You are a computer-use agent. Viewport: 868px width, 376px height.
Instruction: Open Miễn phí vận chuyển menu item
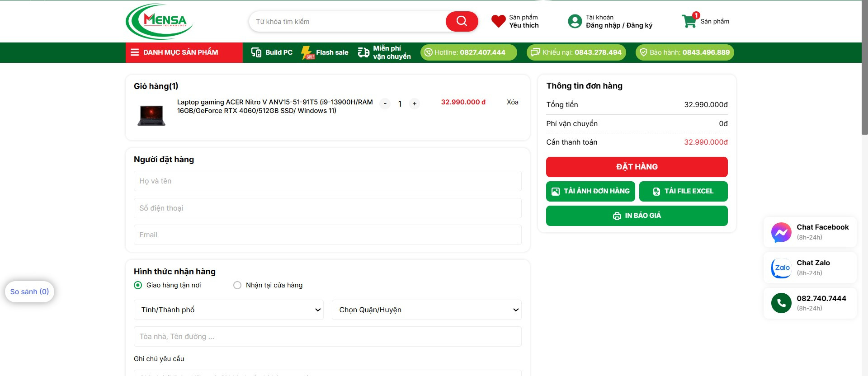384,52
